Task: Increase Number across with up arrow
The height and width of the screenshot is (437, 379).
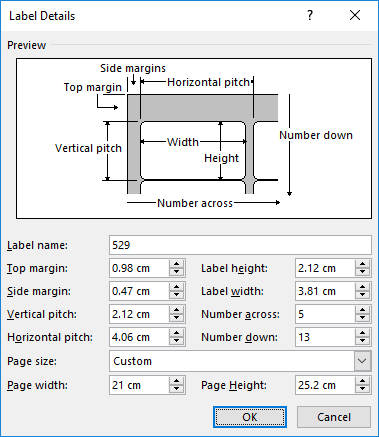Action: tap(362, 310)
